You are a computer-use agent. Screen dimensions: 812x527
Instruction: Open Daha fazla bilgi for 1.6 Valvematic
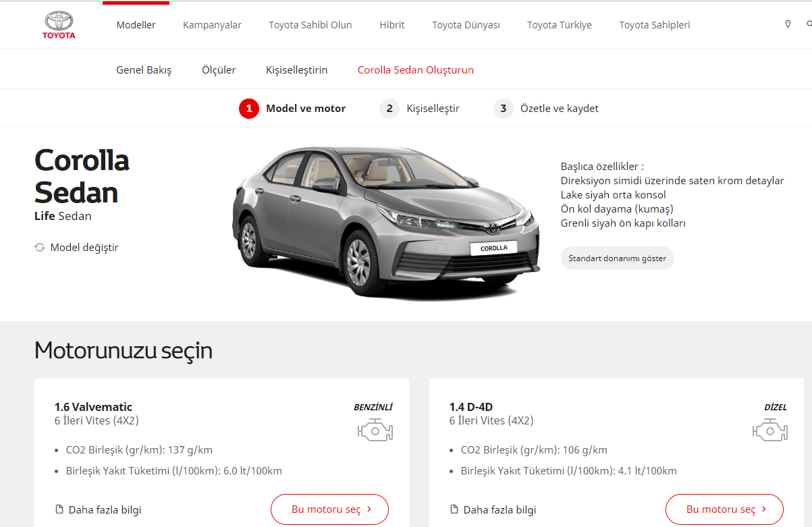105,509
